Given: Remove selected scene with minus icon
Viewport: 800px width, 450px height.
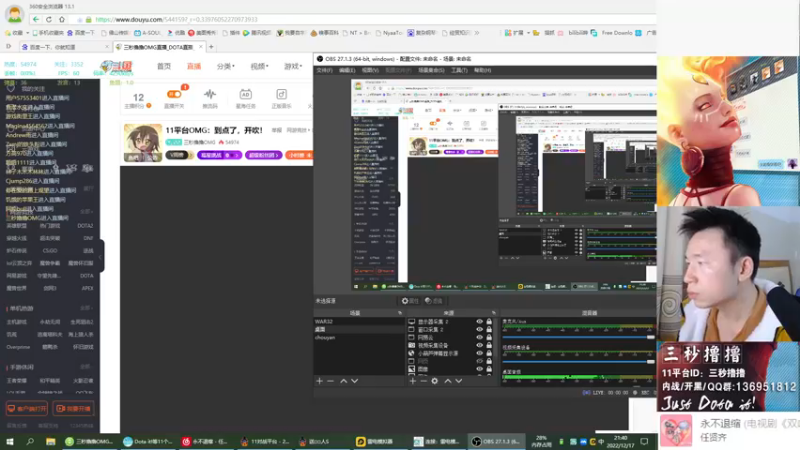Looking at the screenshot, I should [331, 381].
